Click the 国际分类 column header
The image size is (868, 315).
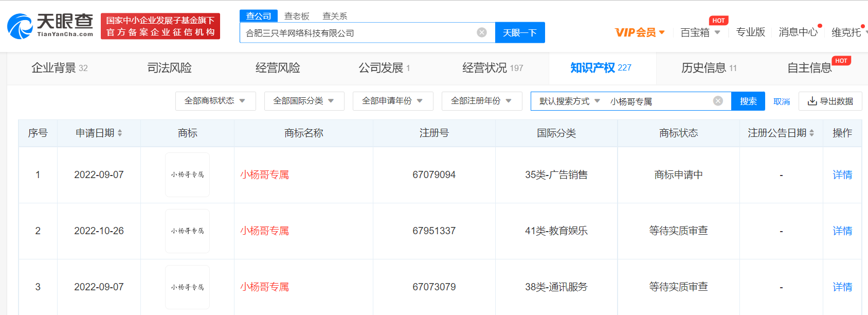(x=556, y=133)
